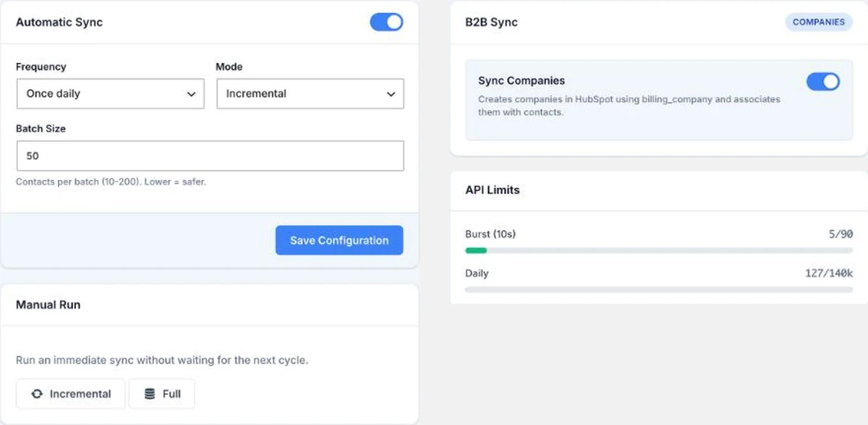Click the "Daily" label under API Limits

pyautogui.click(x=477, y=273)
